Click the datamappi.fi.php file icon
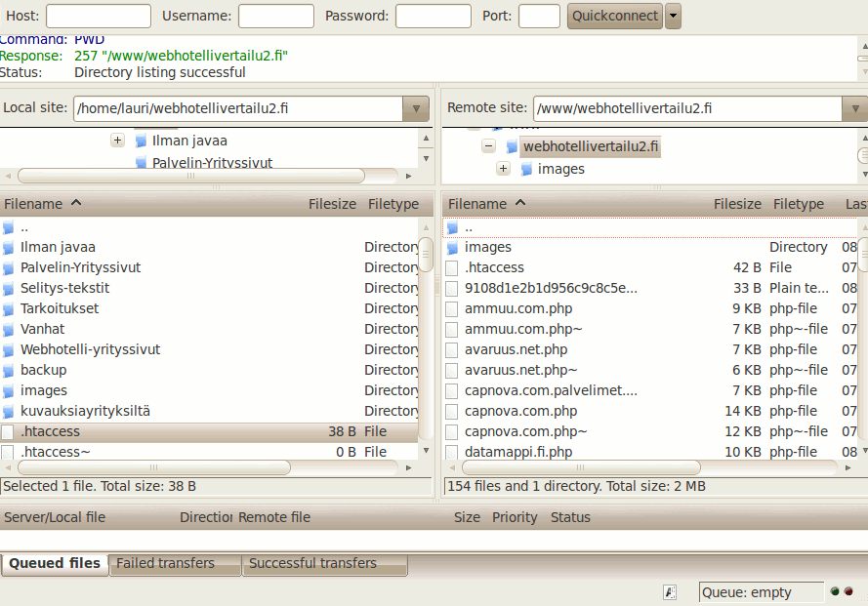 (452, 452)
